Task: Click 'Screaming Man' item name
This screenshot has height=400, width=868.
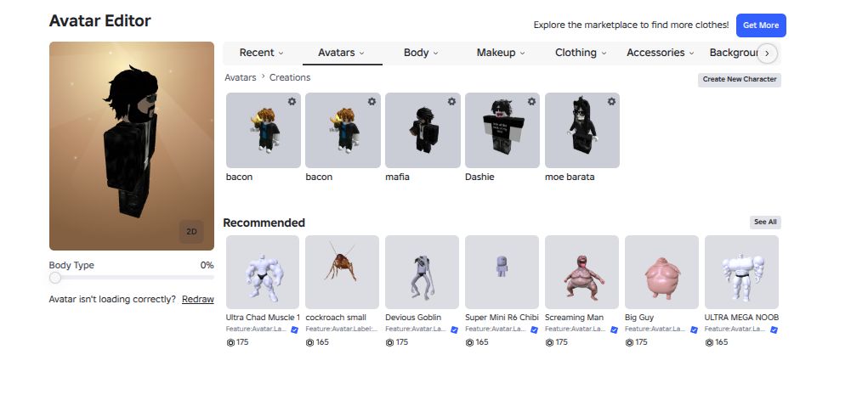Action: (x=574, y=318)
